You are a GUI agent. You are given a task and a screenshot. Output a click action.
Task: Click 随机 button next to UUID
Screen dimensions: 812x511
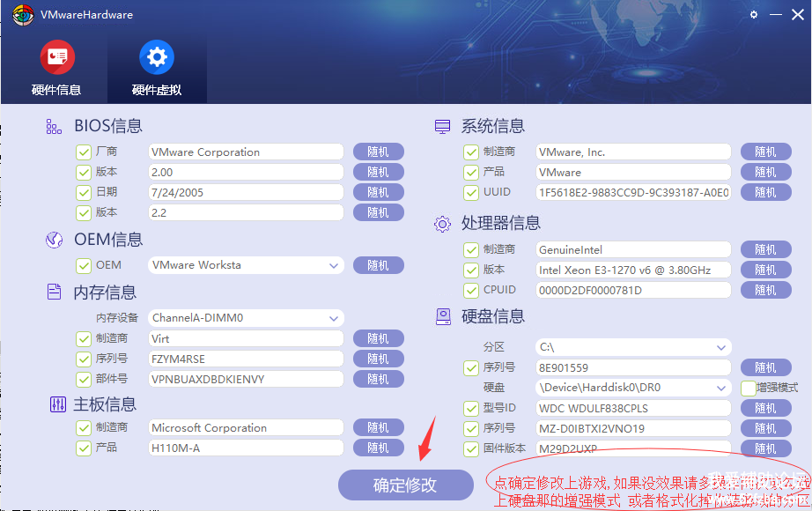pos(765,192)
